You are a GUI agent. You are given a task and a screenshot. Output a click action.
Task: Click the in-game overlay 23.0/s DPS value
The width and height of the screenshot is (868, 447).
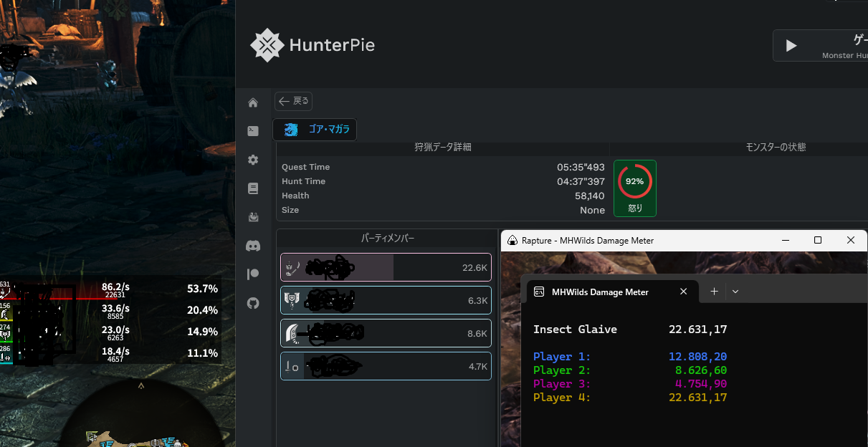coord(115,329)
